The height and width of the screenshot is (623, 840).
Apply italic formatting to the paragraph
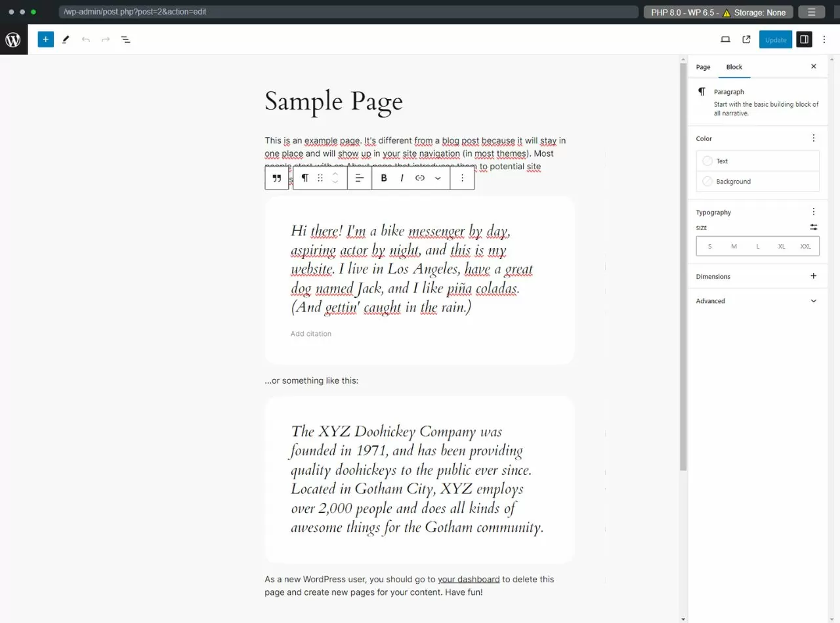point(402,178)
